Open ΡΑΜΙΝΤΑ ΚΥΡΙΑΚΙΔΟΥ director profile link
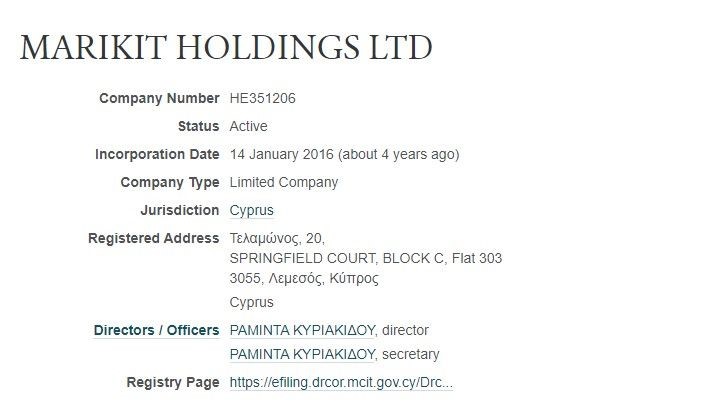 tap(301, 330)
